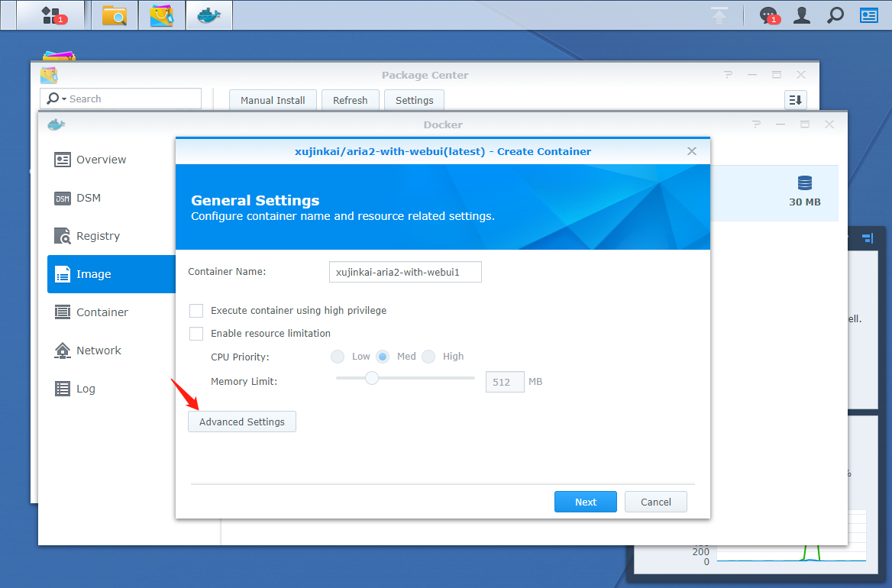Toggle the widgets panel icon

(868, 15)
